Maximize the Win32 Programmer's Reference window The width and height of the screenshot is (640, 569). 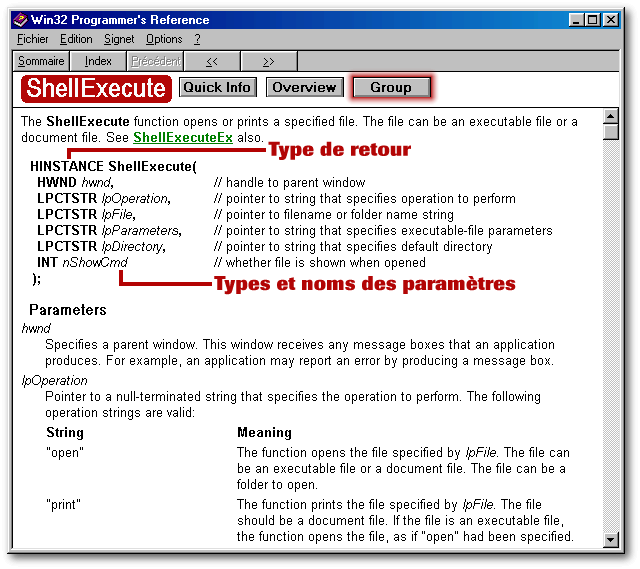pyautogui.click(x=592, y=20)
